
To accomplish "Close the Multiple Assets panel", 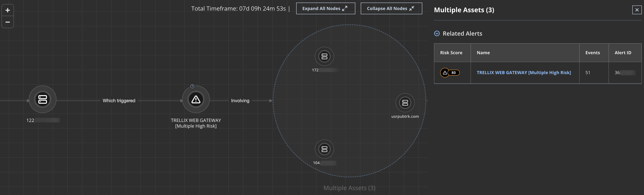I will pos(637,10).
